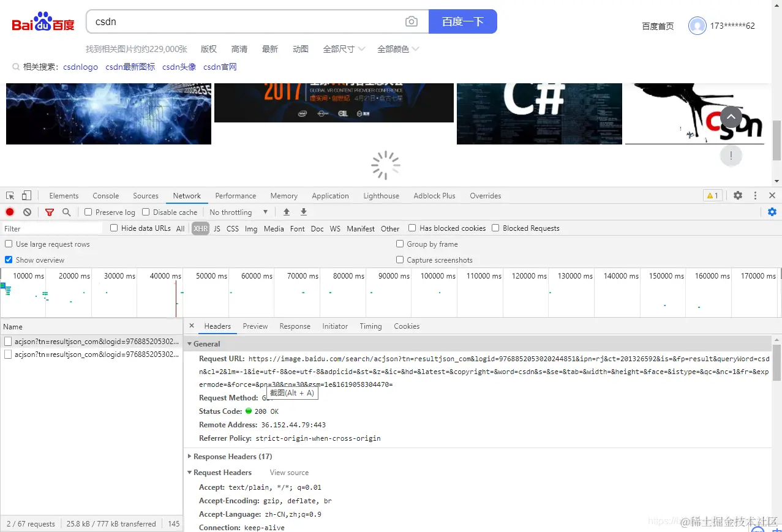Filter requests by JS type
The width and height of the screenshot is (782, 532).
[217, 228]
